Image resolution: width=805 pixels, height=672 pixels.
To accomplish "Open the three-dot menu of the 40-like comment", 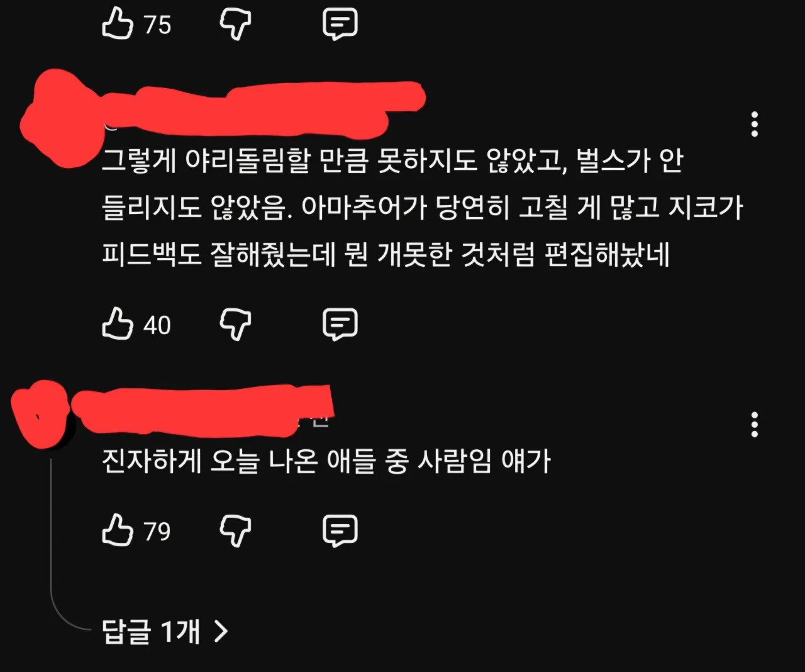I will pyautogui.click(x=755, y=125).
